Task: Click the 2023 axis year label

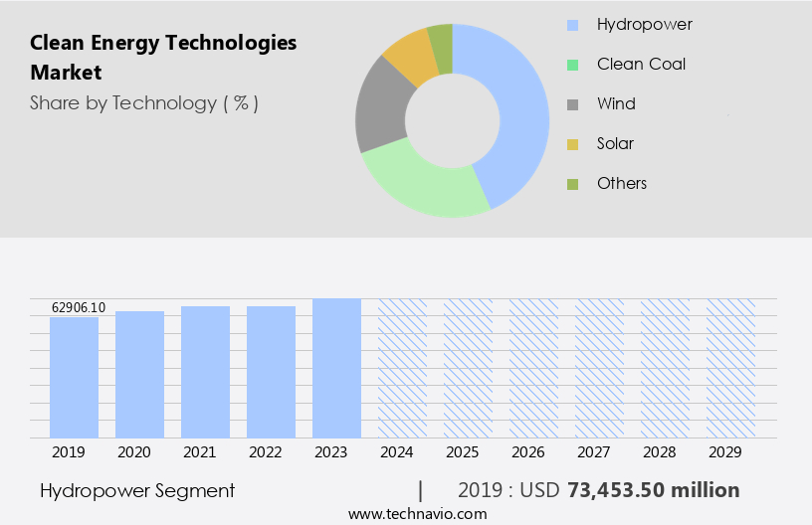Action: (331, 452)
